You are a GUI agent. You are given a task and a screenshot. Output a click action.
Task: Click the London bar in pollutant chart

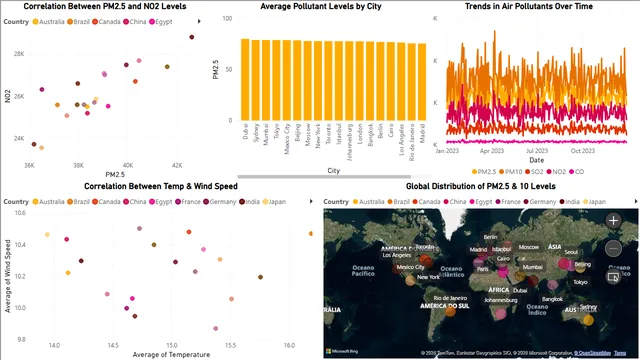(x=360, y=81)
